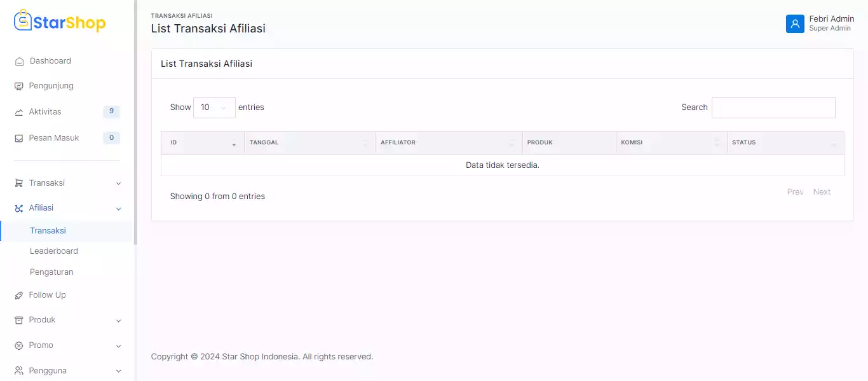Screen dimensions: 868x381
Task: Open the Leaderboard submenu item
Action: 54,251
